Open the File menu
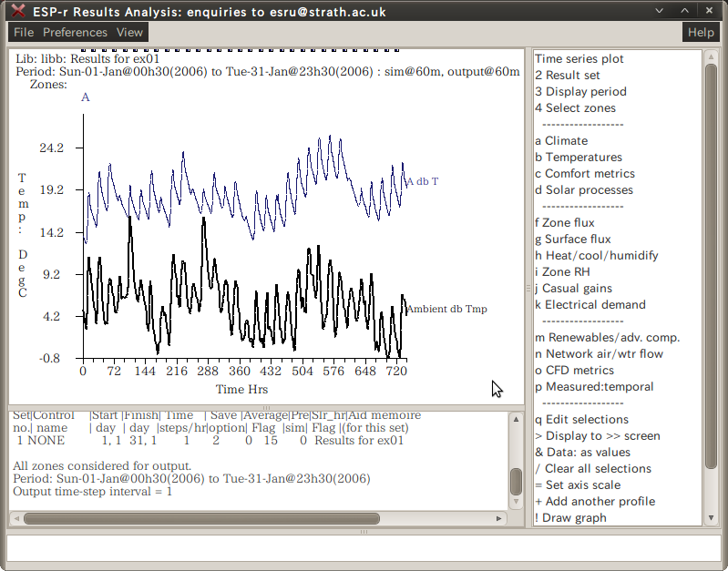This screenshot has height=571, width=728. tap(24, 32)
